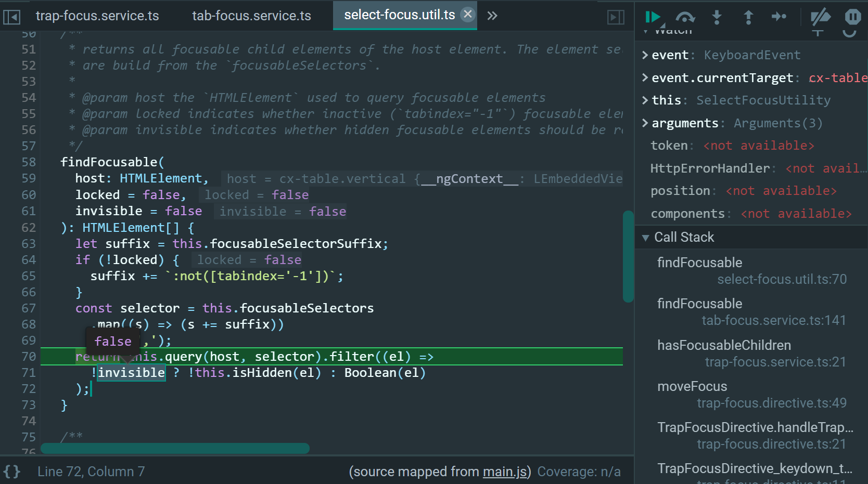Toggle pause on exceptions
The width and height of the screenshot is (868, 484).
click(x=852, y=16)
